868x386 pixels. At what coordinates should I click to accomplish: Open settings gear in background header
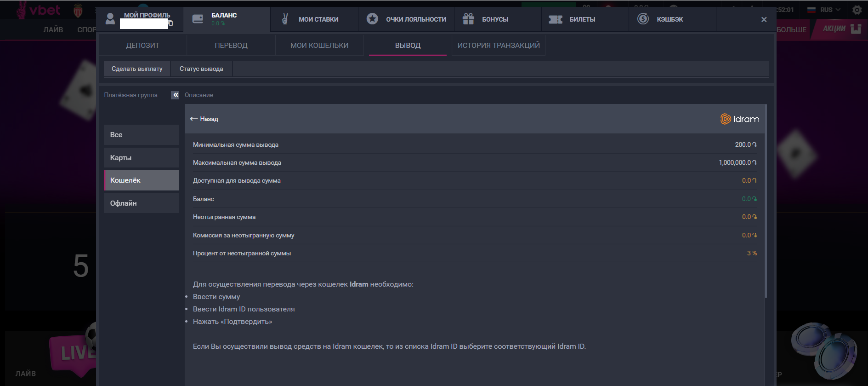pyautogui.click(x=857, y=10)
